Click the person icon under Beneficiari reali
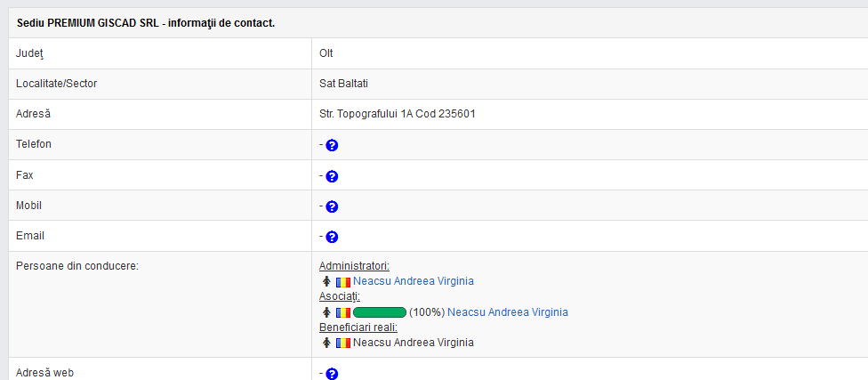The height and width of the screenshot is (380, 868). point(326,343)
